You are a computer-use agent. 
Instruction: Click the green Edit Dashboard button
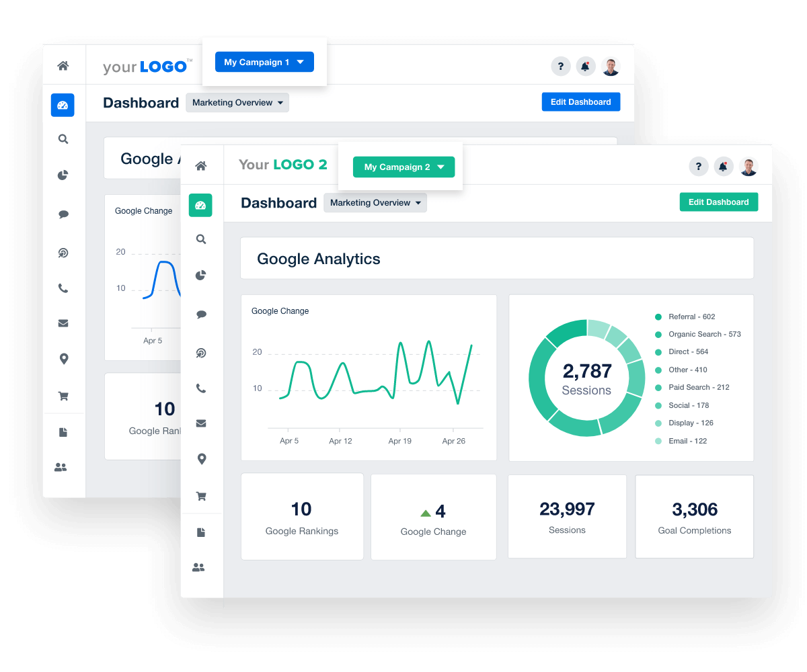coord(718,202)
